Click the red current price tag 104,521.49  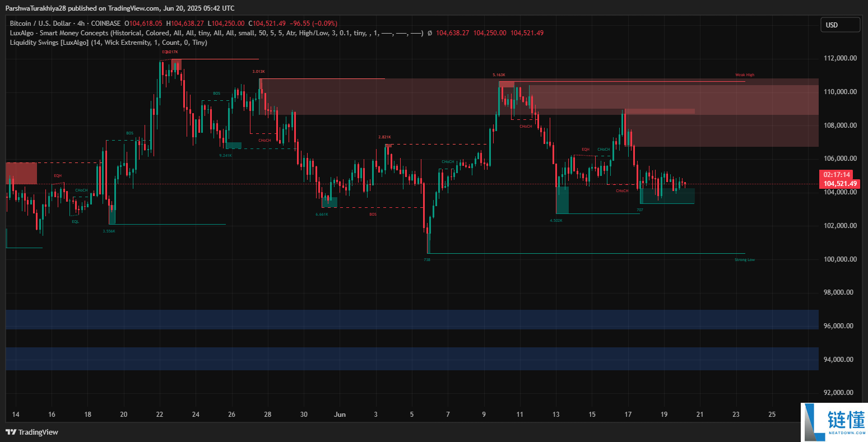point(839,183)
